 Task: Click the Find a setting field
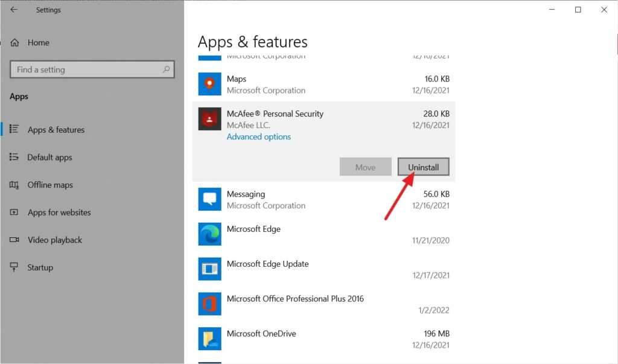pyautogui.click(x=84, y=69)
